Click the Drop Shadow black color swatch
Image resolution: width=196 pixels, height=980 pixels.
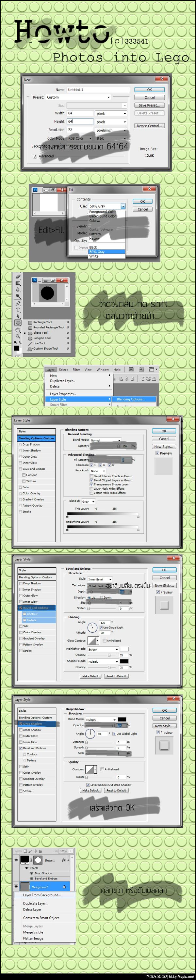(122, 719)
